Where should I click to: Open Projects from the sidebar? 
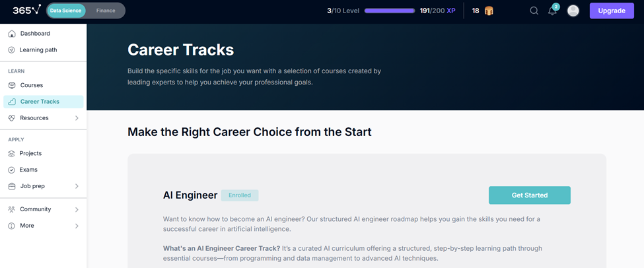tap(30, 153)
